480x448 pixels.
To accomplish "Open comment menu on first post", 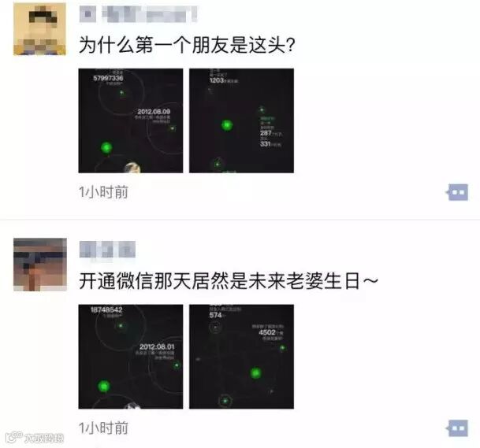I will pos(456,192).
